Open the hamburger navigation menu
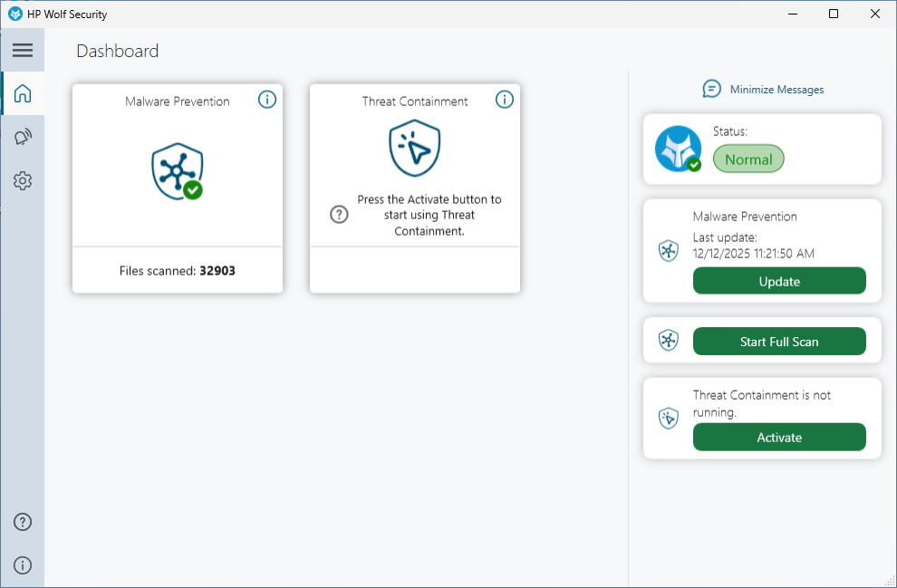 tap(23, 51)
